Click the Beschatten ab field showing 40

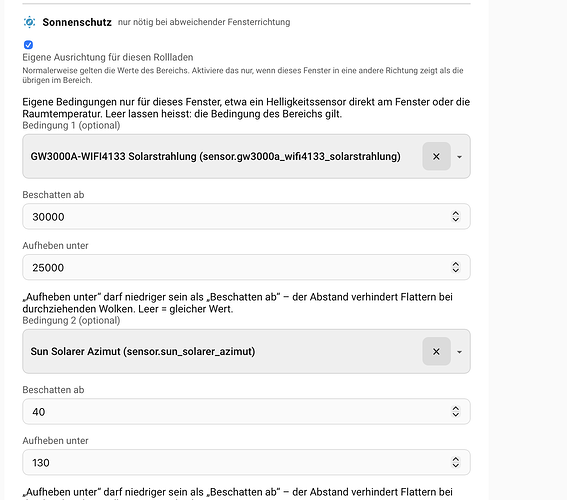point(246,411)
